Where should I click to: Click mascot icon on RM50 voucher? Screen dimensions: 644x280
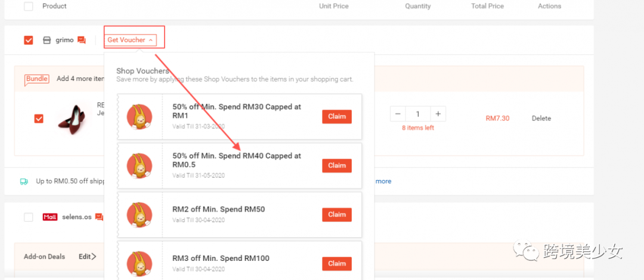tap(139, 214)
